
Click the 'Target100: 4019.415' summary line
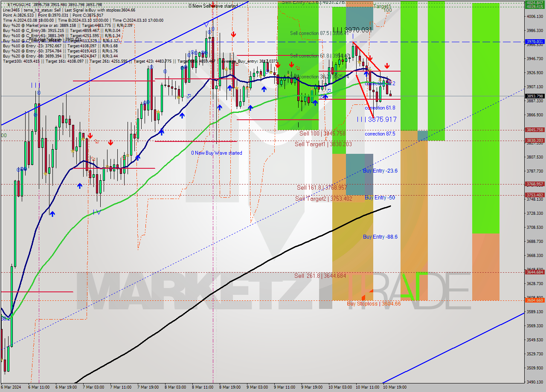point(109,61)
